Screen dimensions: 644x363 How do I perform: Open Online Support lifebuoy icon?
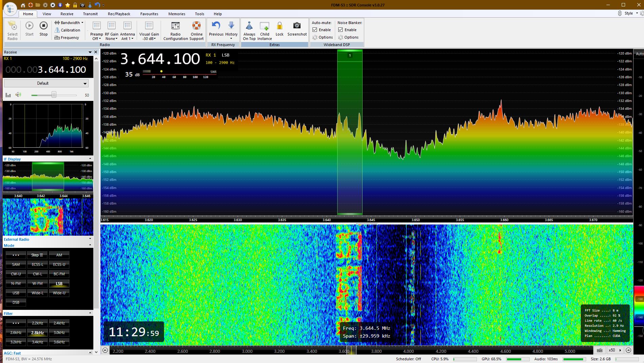[x=197, y=26]
